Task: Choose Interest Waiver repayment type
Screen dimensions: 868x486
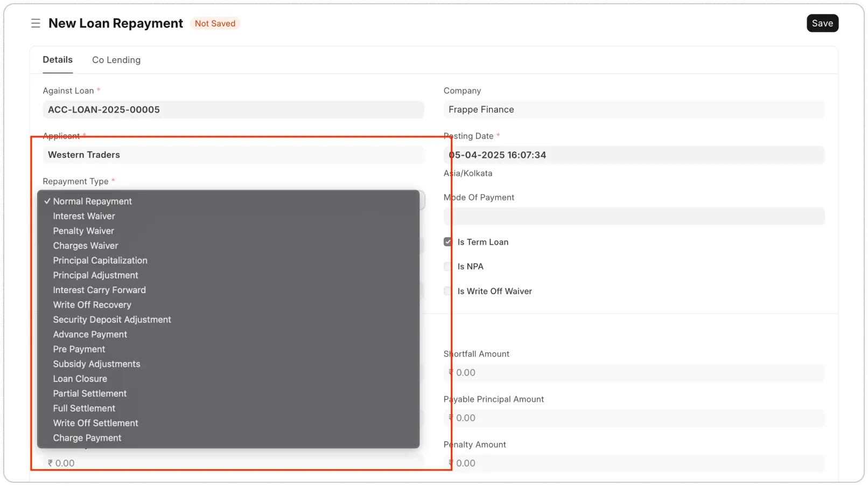Action: click(x=83, y=216)
